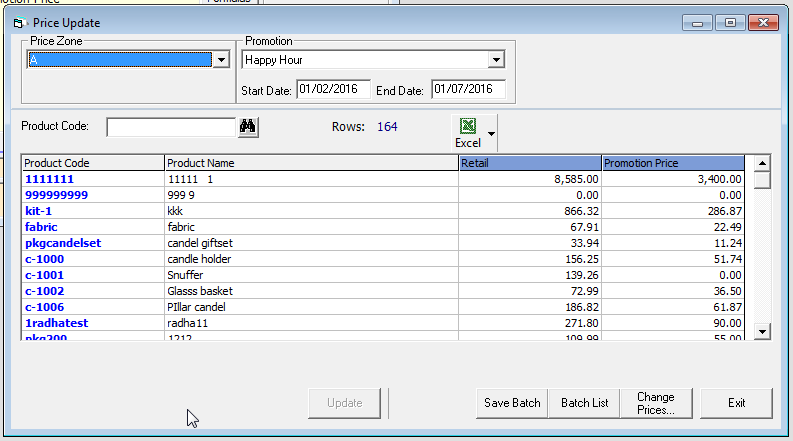Click retail value 67.91
This screenshot has height=441, width=793.
click(x=584, y=227)
